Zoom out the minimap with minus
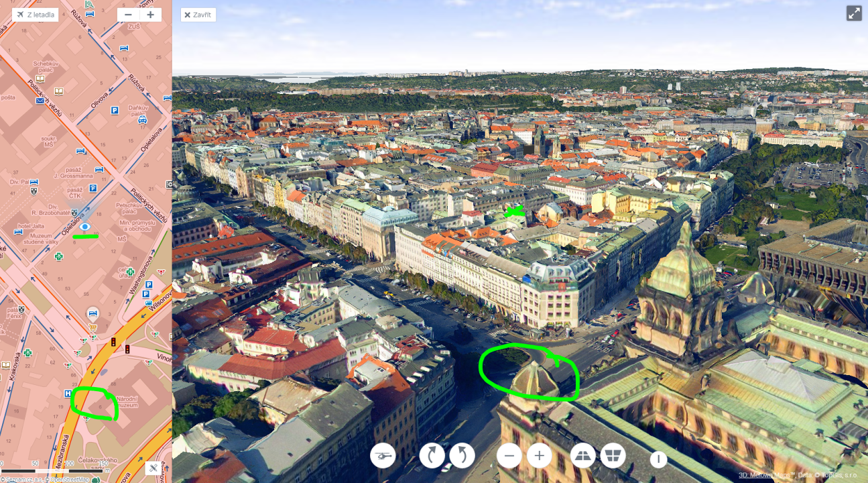 pos(128,15)
